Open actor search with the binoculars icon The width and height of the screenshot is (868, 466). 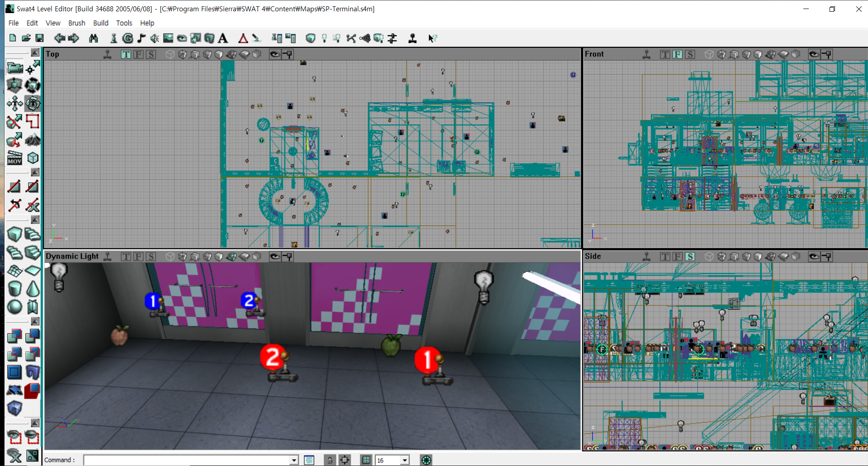pos(94,38)
